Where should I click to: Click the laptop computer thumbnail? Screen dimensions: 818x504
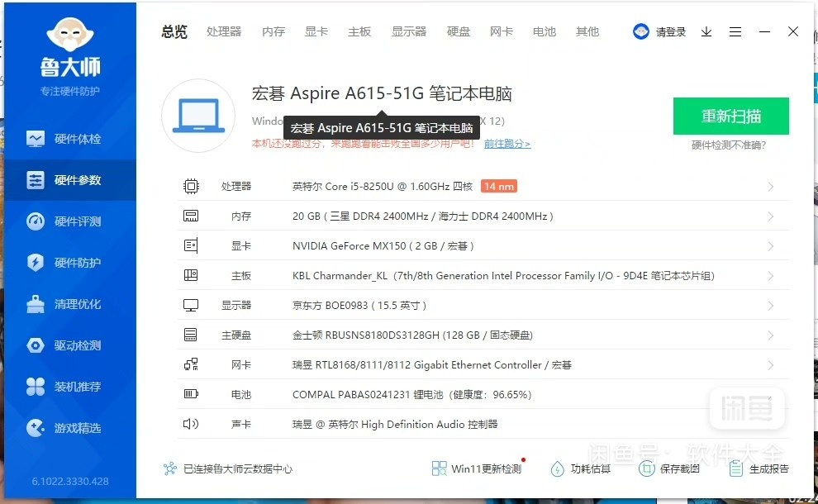198,116
